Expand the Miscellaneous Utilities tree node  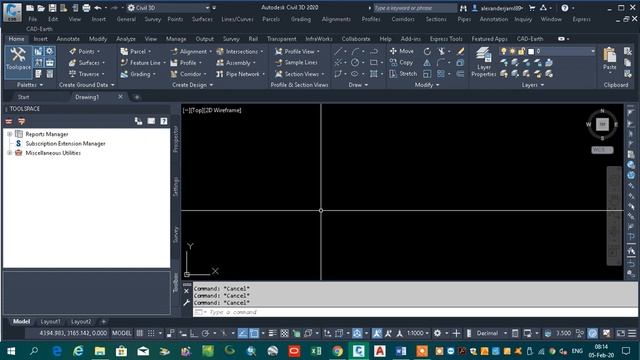click(x=10, y=153)
